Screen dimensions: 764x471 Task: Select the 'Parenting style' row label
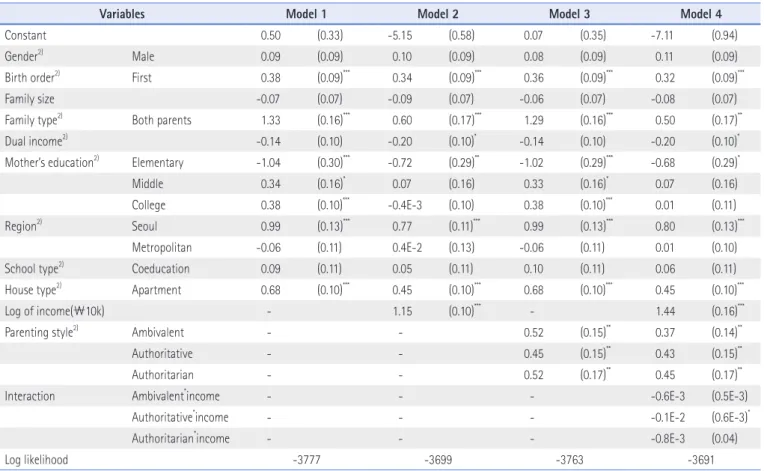(x=41, y=332)
